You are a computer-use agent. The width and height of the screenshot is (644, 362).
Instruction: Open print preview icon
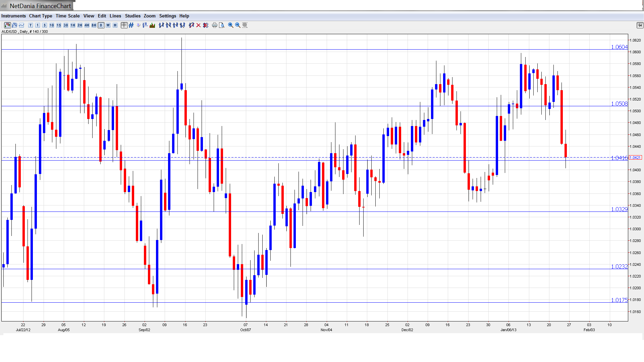coord(221,25)
